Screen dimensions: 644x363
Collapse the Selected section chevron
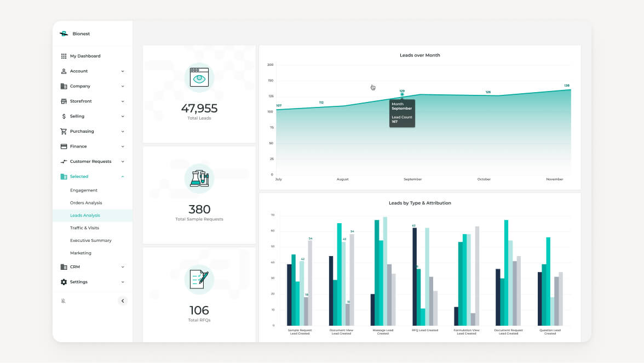coord(123,177)
